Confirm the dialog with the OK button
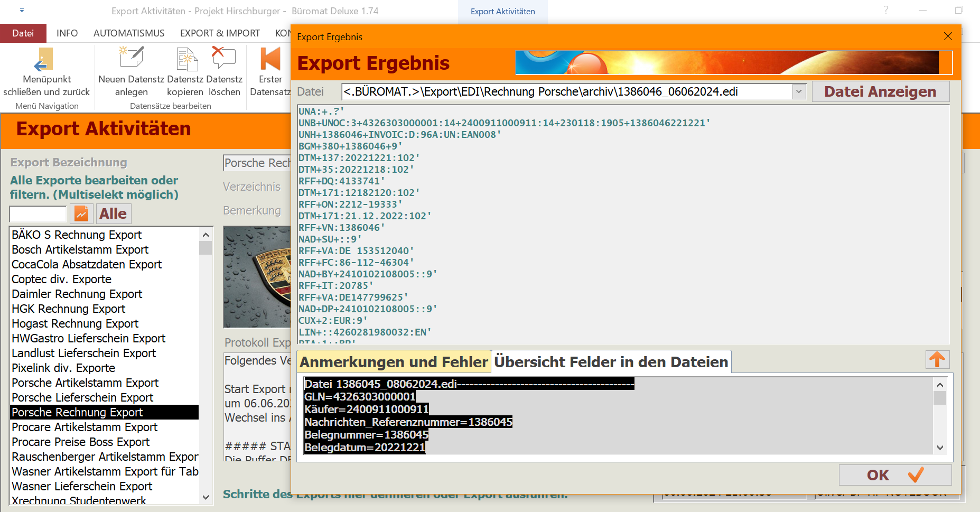Image resolution: width=980 pixels, height=512 pixels. click(x=894, y=475)
